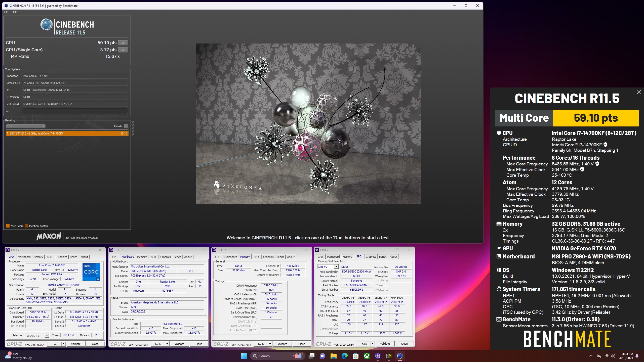Viewport: 644px width, 362px height.
Task: Expand Tools arrow in CPU-Z Memory window
Action: pos(270,344)
